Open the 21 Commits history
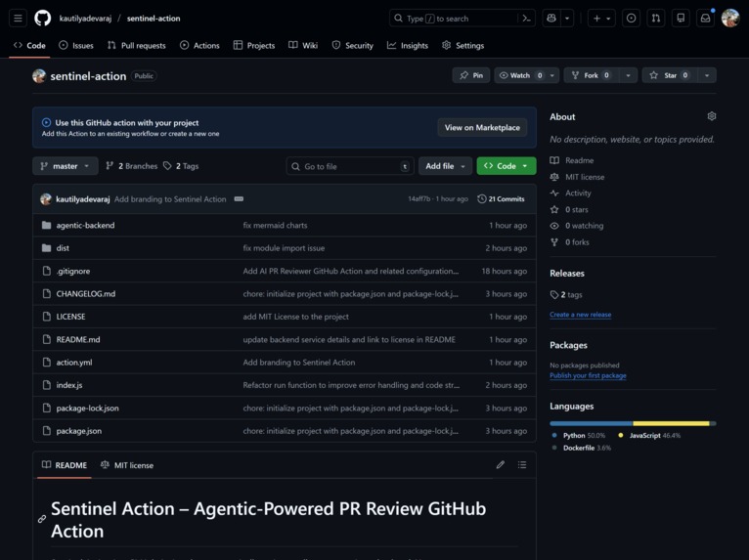 coord(501,199)
